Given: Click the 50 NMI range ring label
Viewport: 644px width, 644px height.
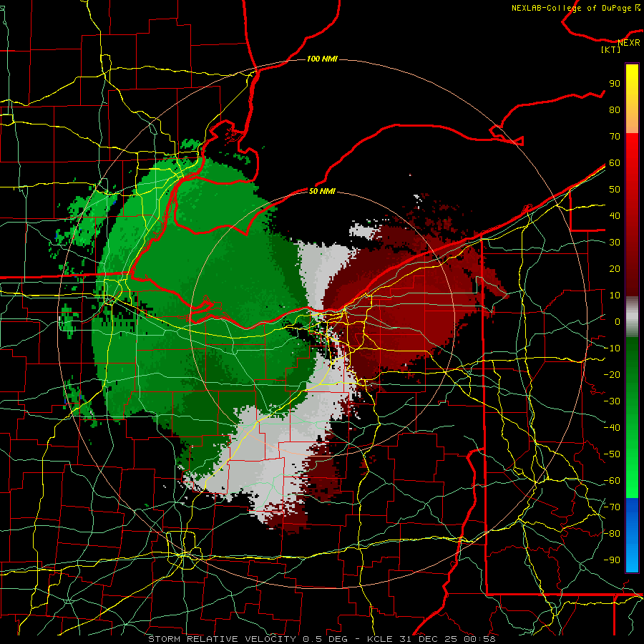Looking at the screenshot, I should (x=322, y=191).
